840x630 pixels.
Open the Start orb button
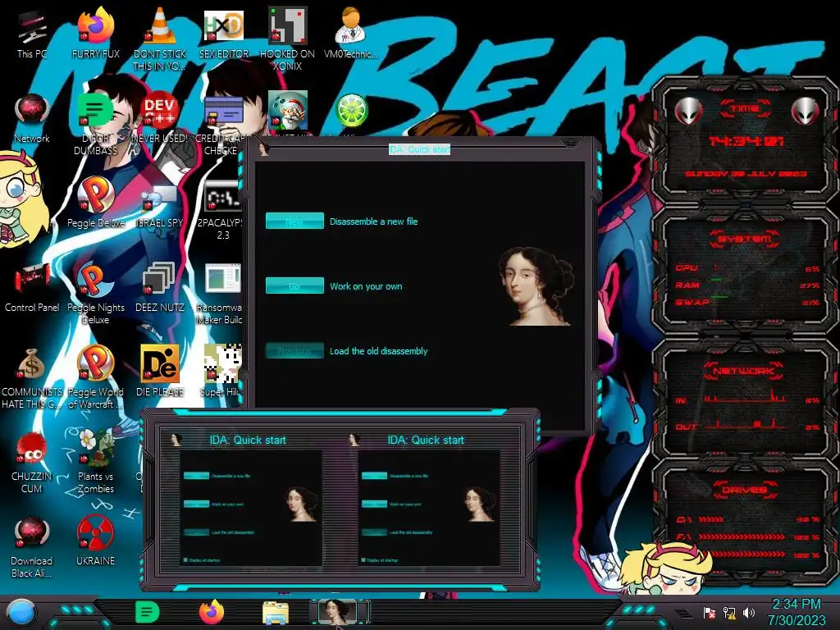(21, 612)
